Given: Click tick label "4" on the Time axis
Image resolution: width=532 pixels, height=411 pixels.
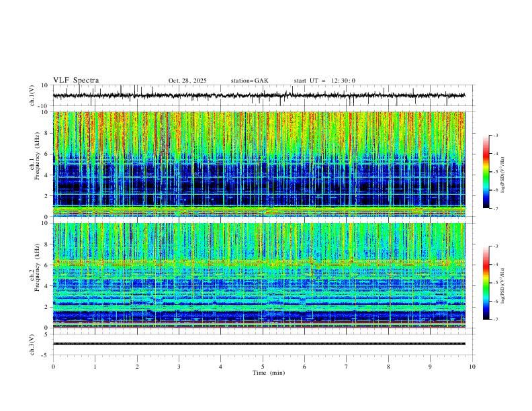Looking at the screenshot, I should pos(220,367).
